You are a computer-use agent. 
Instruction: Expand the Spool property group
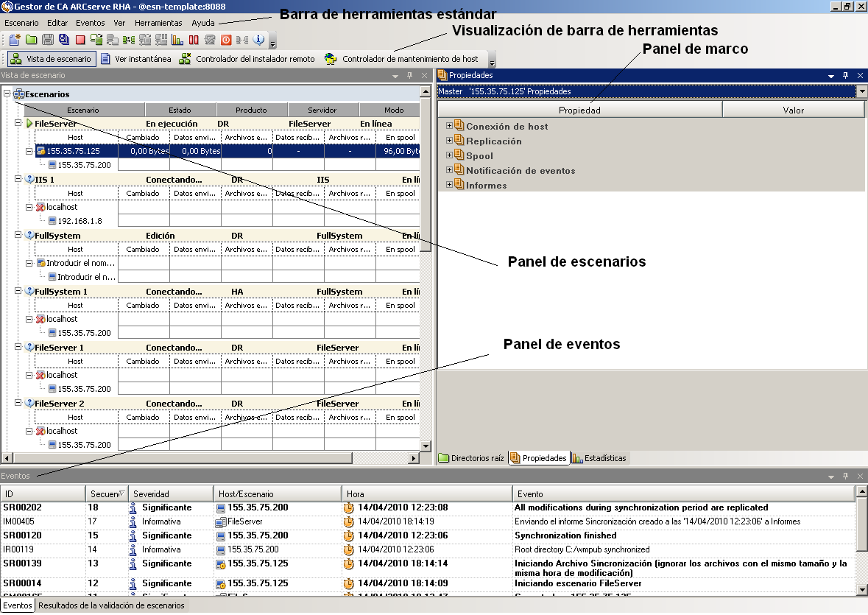coord(449,155)
